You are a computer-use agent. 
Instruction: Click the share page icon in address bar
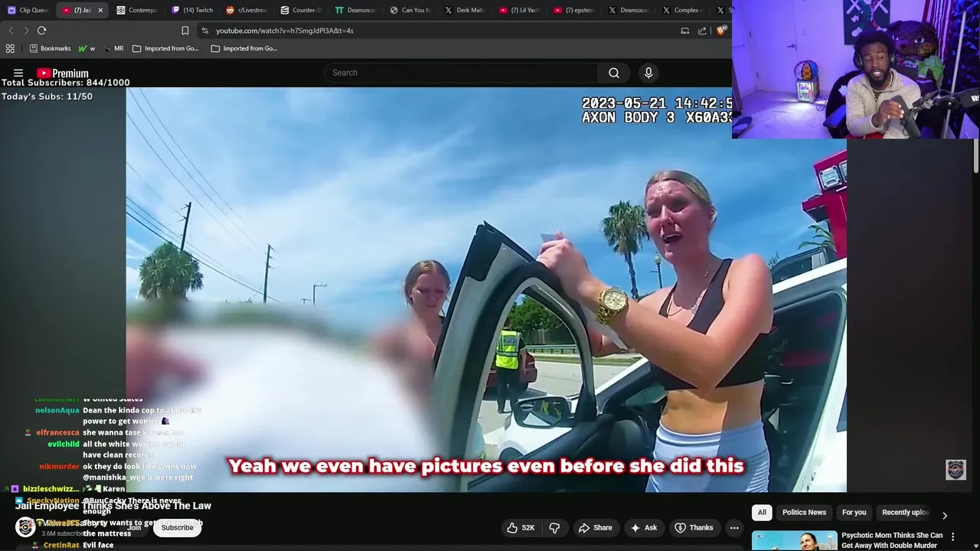coord(702,31)
